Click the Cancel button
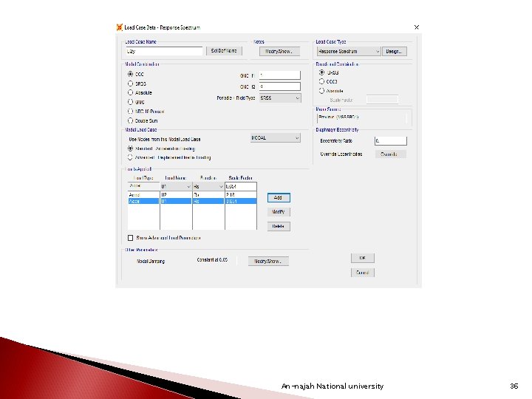The height and width of the screenshot is (399, 532). [x=362, y=273]
